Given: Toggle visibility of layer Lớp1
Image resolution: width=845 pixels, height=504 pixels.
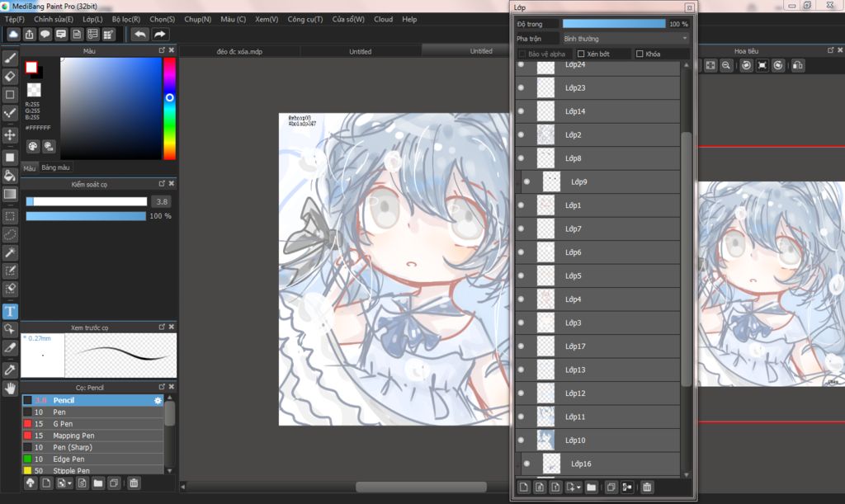Looking at the screenshot, I should 522,205.
